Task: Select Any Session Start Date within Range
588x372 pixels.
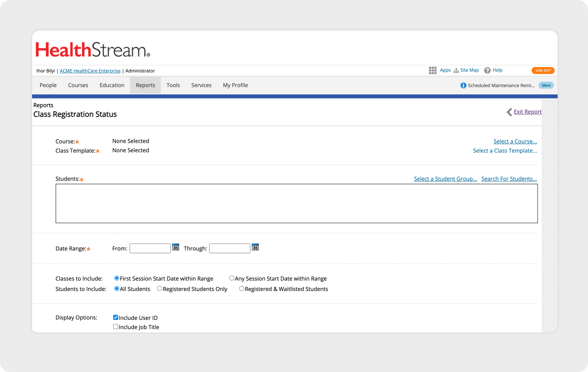Action: tap(232, 278)
